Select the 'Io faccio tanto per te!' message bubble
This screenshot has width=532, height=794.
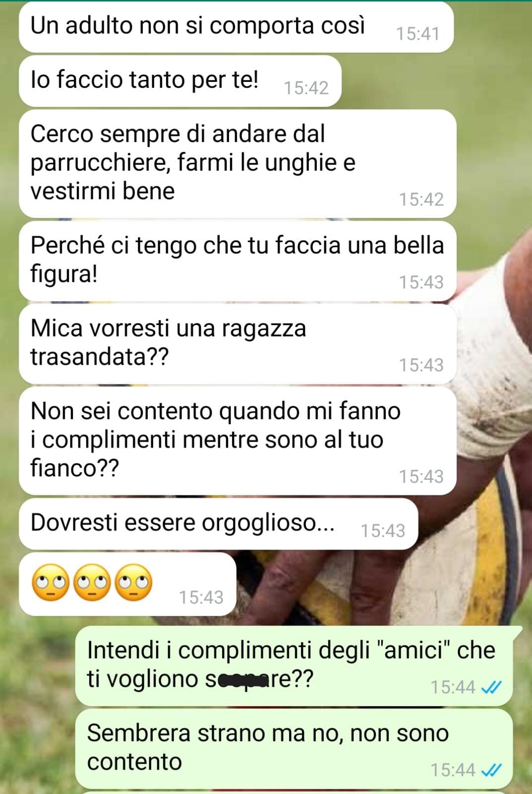pyautogui.click(x=180, y=81)
